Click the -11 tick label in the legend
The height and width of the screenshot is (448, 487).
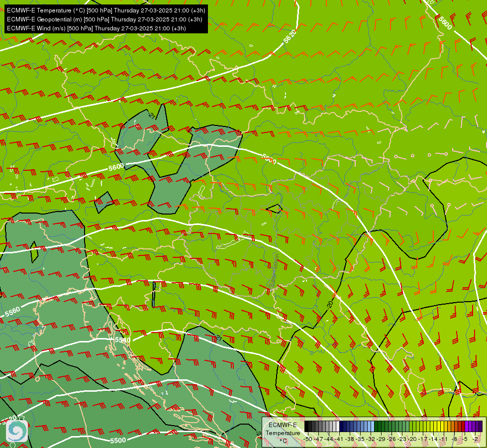click(443, 439)
